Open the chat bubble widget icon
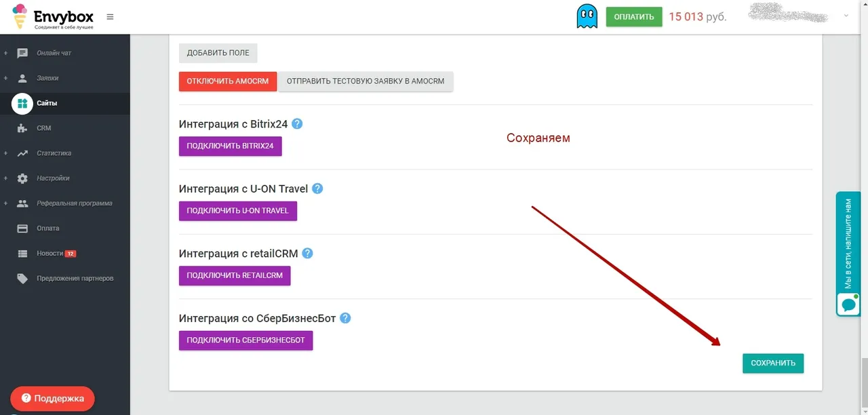This screenshot has height=415, width=868. [848, 304]
